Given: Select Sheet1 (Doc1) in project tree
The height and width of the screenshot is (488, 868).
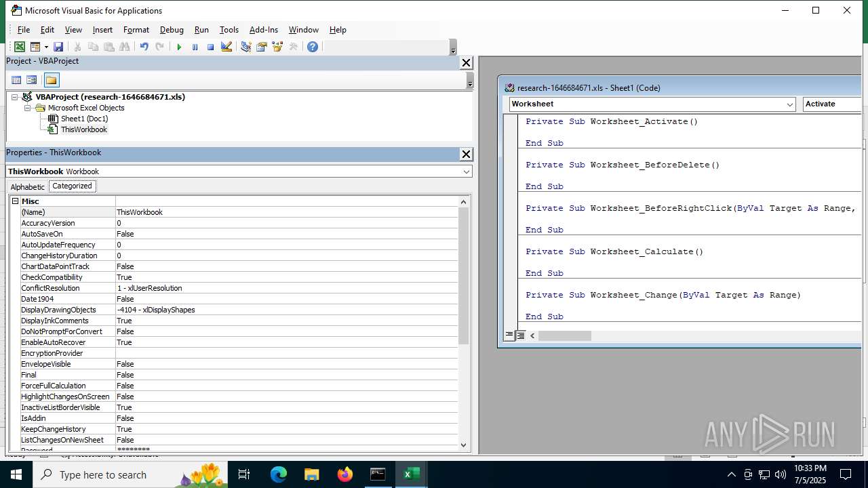Looking at the screenshot, I should click(x=84, y=119).
